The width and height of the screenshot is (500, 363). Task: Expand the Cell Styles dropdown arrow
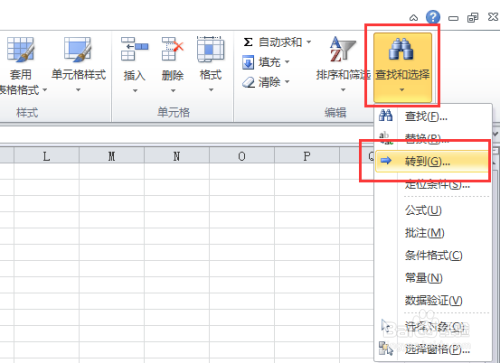[x=78, y=90]
